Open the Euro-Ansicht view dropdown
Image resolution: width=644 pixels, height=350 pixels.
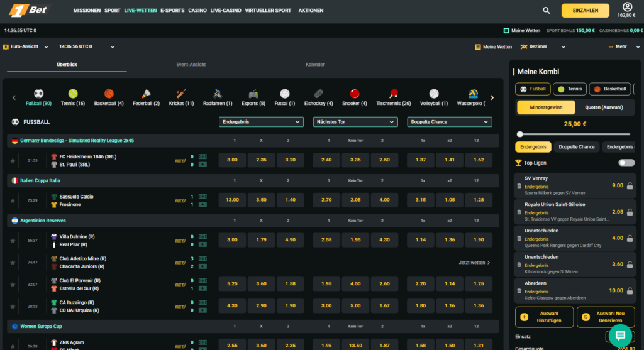(x=26, y=46)
